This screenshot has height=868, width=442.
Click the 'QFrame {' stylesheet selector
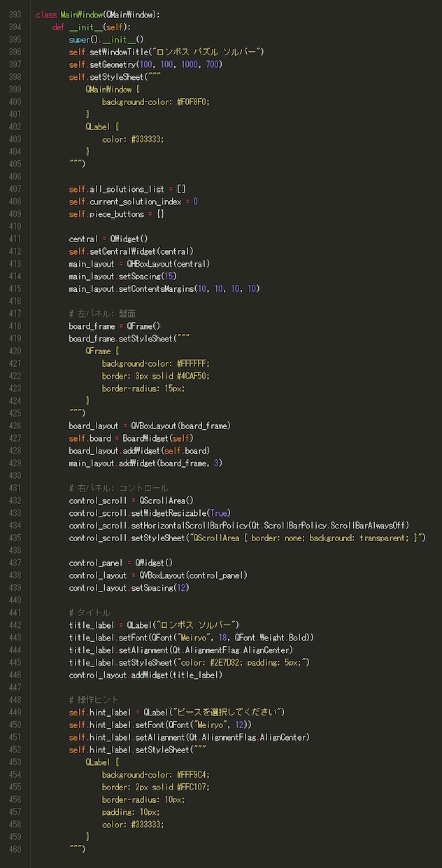coord(103,351)
